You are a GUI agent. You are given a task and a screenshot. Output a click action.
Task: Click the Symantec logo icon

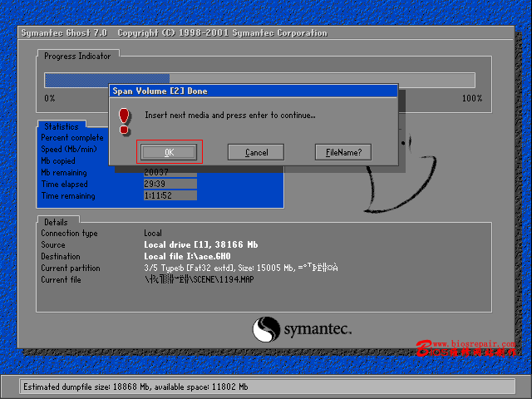(x=266, y=329)
